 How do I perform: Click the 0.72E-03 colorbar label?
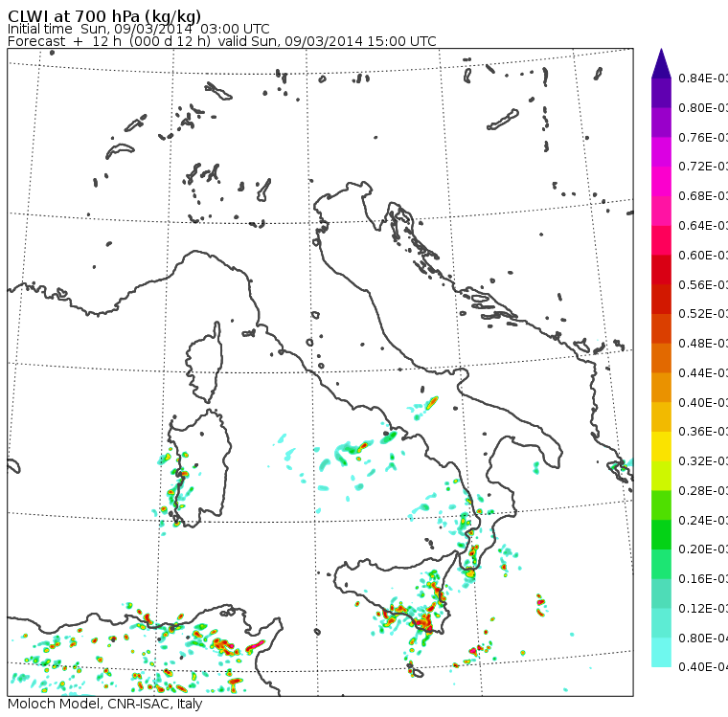pos(703,167)
